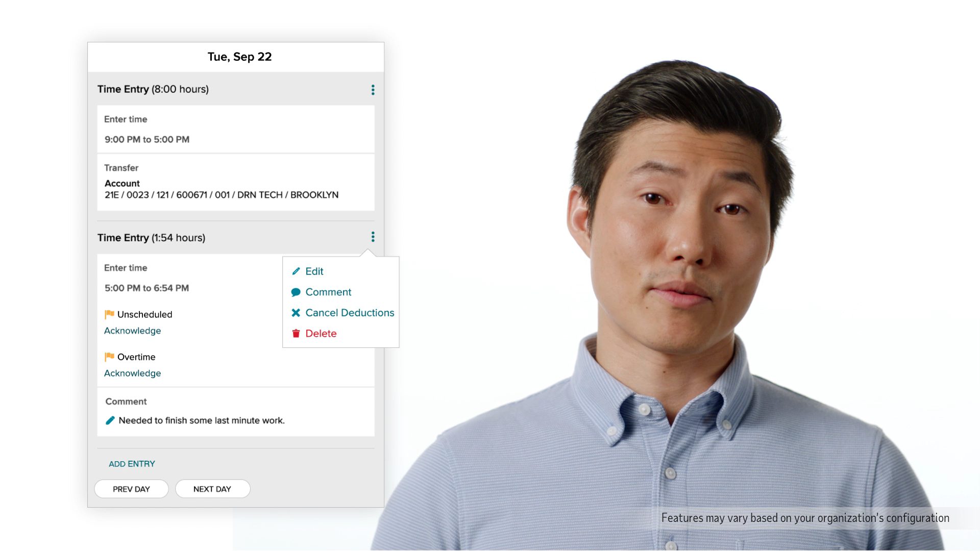Click the orange Unscheduled flag icon
980x551 pixels.
click(109, 314)
